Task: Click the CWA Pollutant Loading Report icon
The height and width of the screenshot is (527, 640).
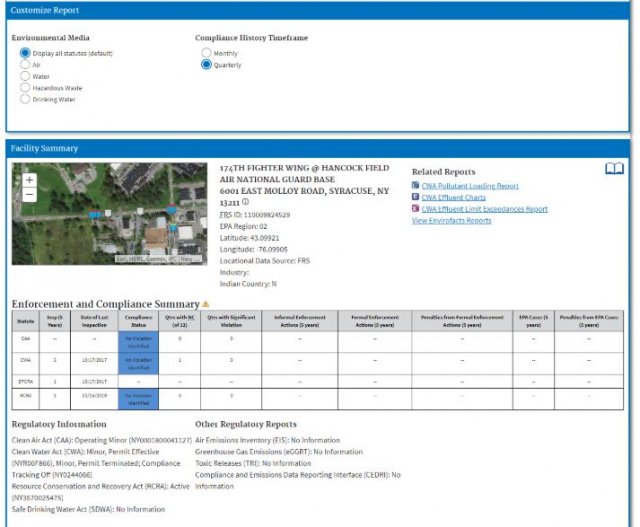Action: click(416, 186)
